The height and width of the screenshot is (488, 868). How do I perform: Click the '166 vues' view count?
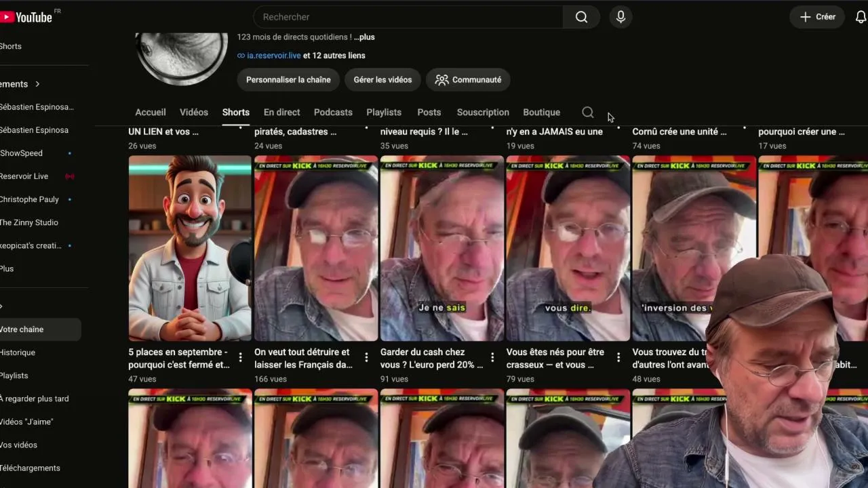click(x=271, y=379)
